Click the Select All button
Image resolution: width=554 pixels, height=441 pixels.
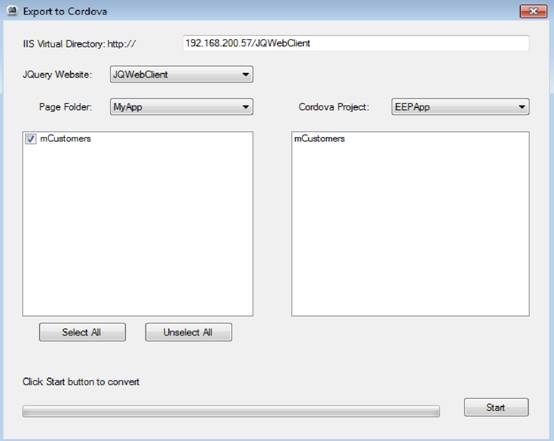click(82, 332)
